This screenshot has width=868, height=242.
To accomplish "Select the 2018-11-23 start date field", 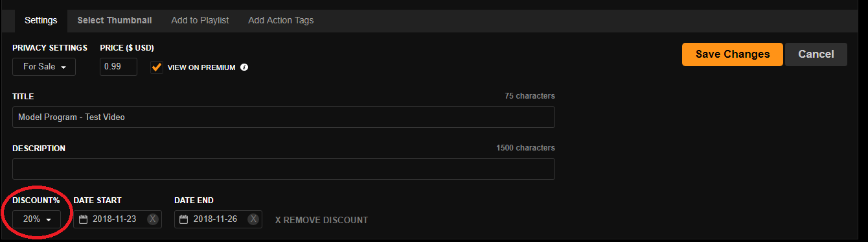I will click(117, 219).
